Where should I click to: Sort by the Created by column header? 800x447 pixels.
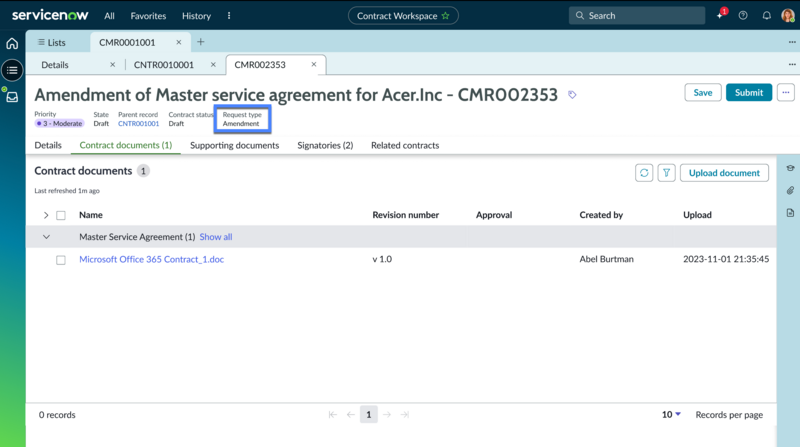[601, 215]
